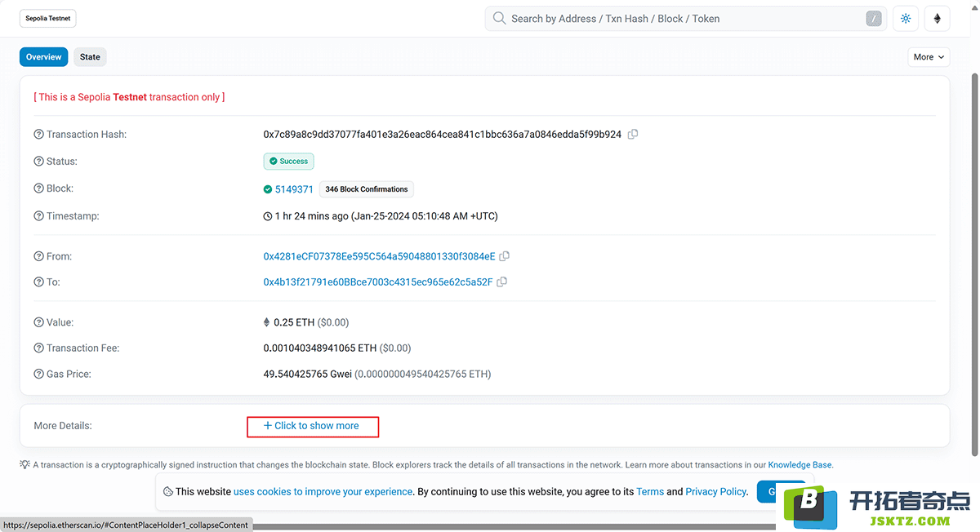Switch to the State tab

coord(90,57)
